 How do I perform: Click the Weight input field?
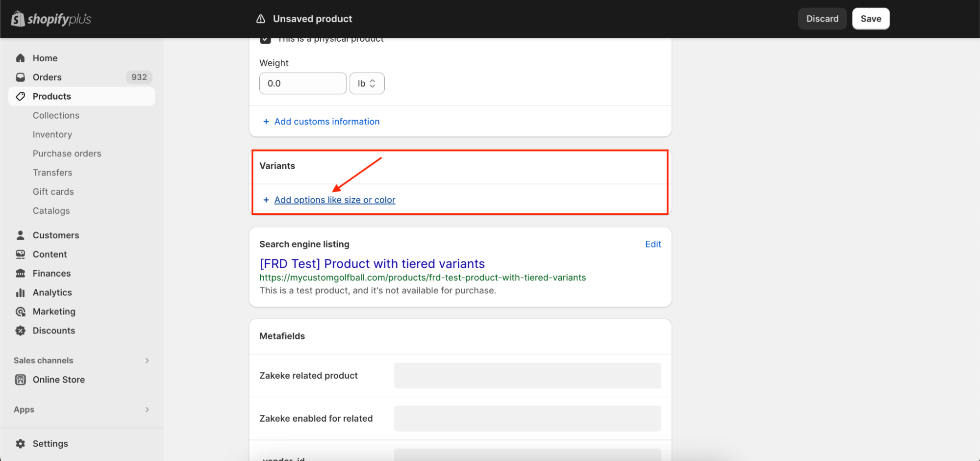click(302, 83)
